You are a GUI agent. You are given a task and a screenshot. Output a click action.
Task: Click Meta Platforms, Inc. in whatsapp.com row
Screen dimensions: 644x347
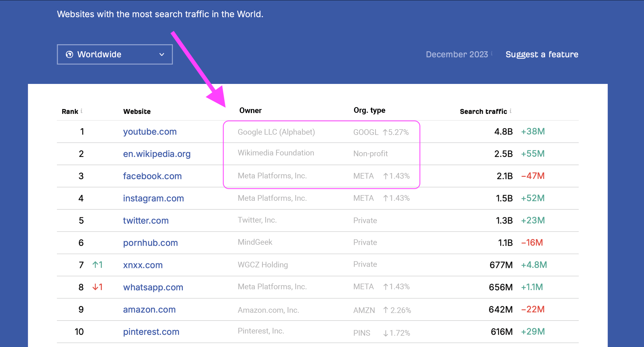[x=272, y=287]
